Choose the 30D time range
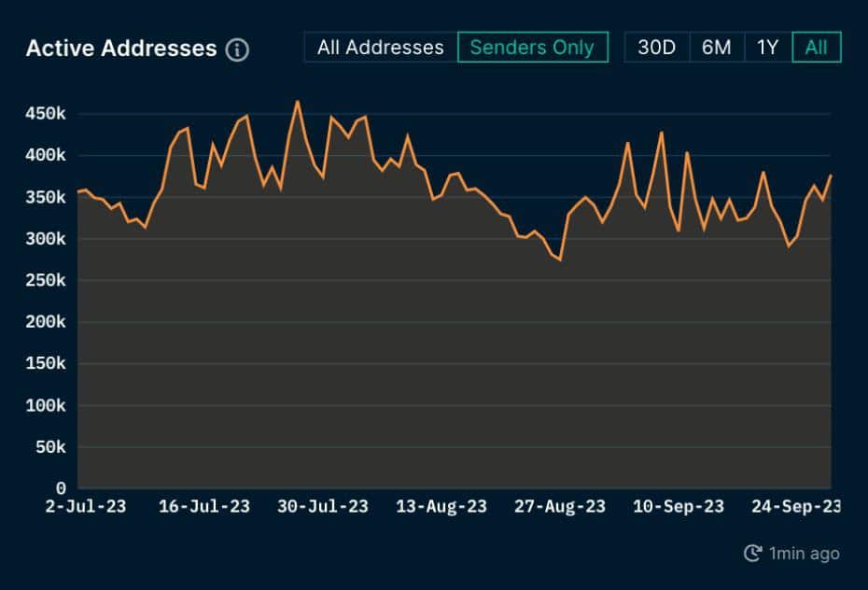Image resolution: width=868 pixels, height=590 pixels. pyautogui.click(x=657, y=48)
